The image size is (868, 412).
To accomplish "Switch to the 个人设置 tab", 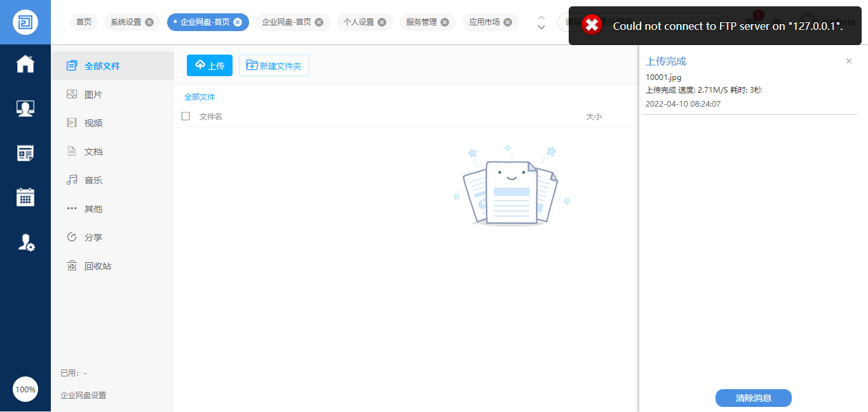I will click(358, 22).
